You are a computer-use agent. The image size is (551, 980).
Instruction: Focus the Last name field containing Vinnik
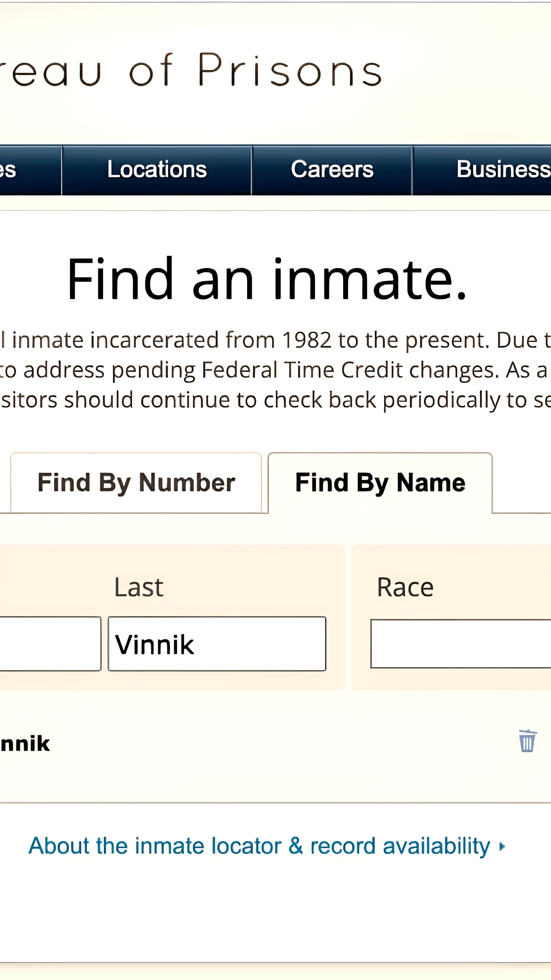tap(217, 644)
